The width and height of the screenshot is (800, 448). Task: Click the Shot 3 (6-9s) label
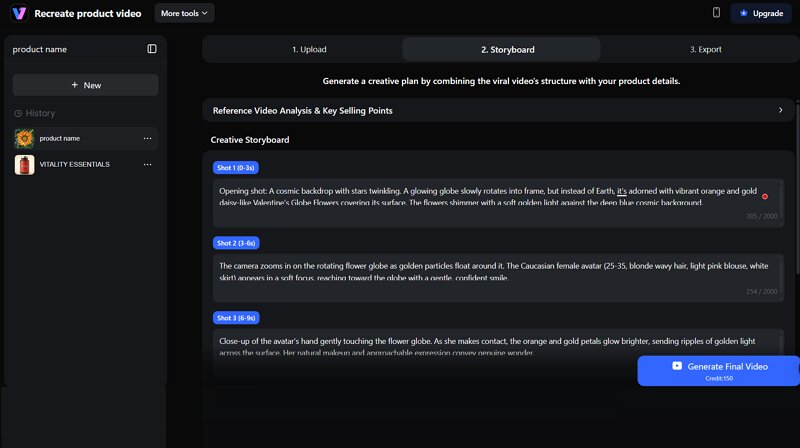click(x=236, y=318)
